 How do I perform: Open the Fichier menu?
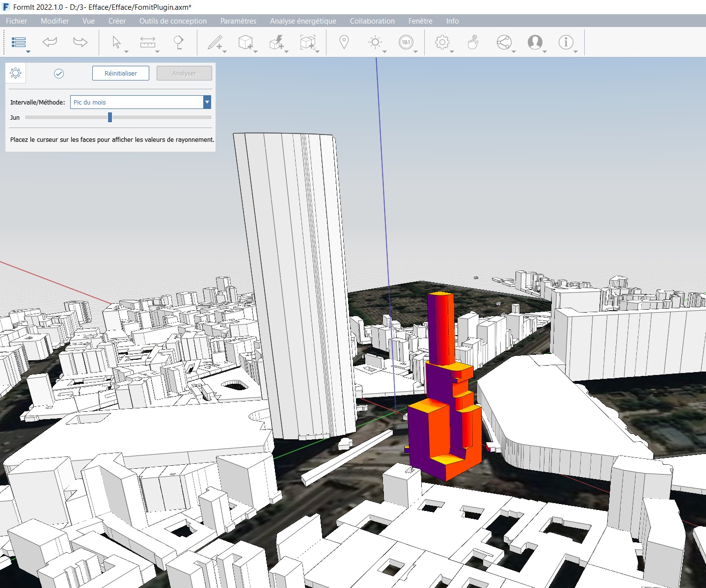[x=16, y=21]
